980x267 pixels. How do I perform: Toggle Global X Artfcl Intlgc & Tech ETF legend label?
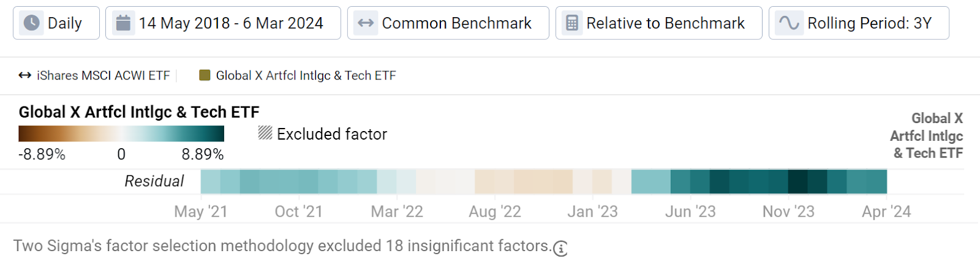pyautogui.click(x=306, y=75)
